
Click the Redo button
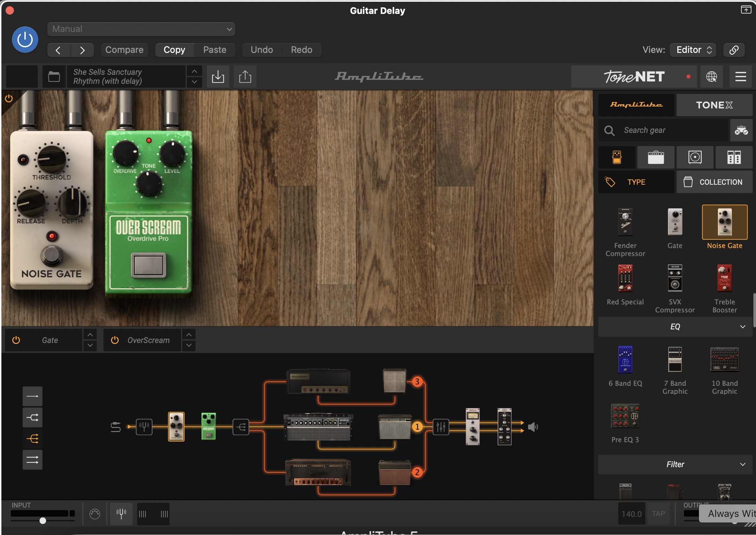pyautogui.click(x=301, y=50)
